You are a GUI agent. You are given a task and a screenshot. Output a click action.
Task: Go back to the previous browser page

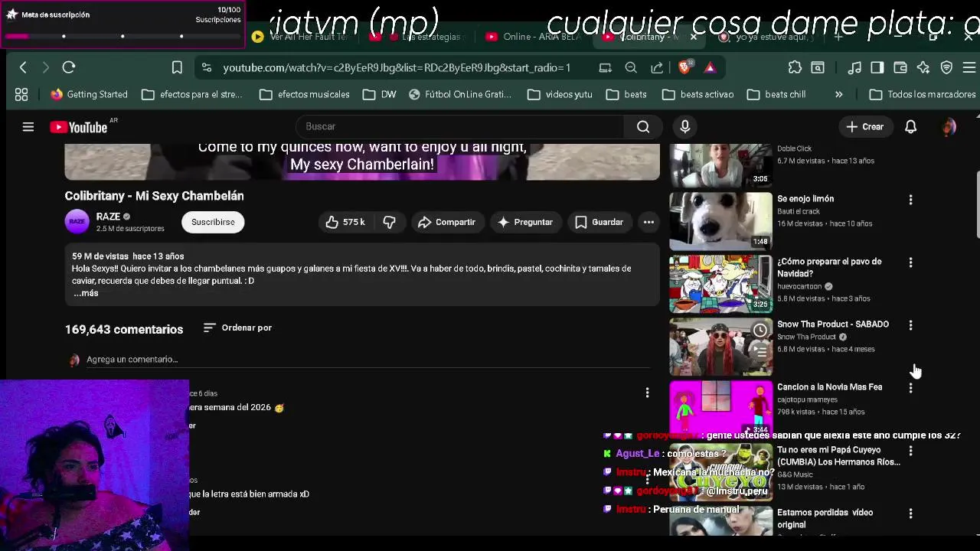23,67
